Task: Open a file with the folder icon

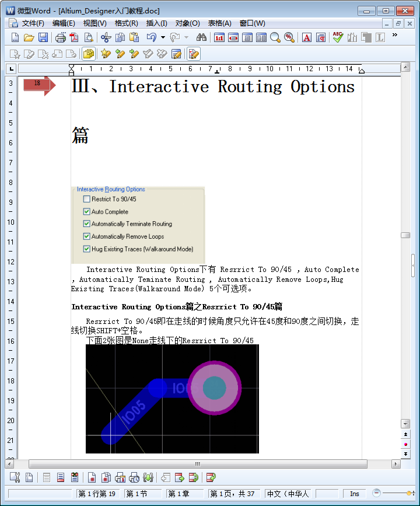Action: click(29, 37)
